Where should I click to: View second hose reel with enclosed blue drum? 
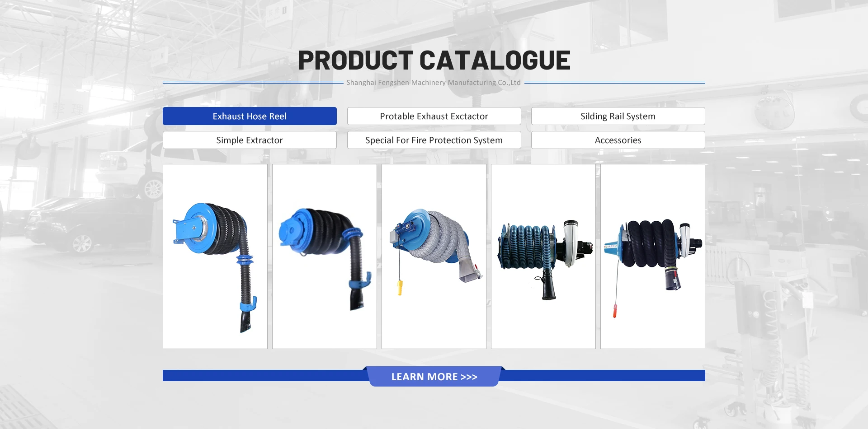[325, 256]
